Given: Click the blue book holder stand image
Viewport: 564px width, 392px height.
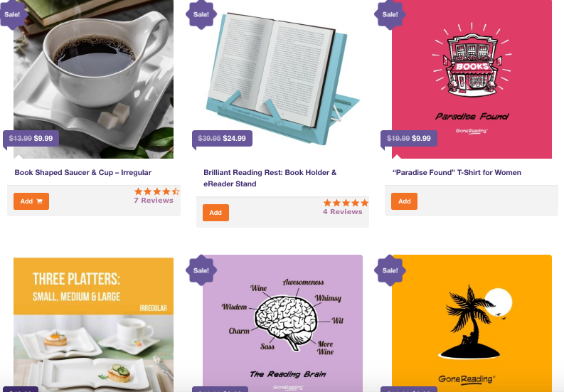Looking at the screenshot, I should point(283,79).
